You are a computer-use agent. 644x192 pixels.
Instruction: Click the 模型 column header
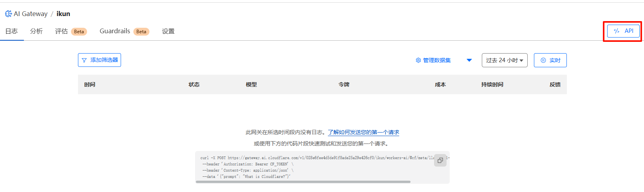251,84
